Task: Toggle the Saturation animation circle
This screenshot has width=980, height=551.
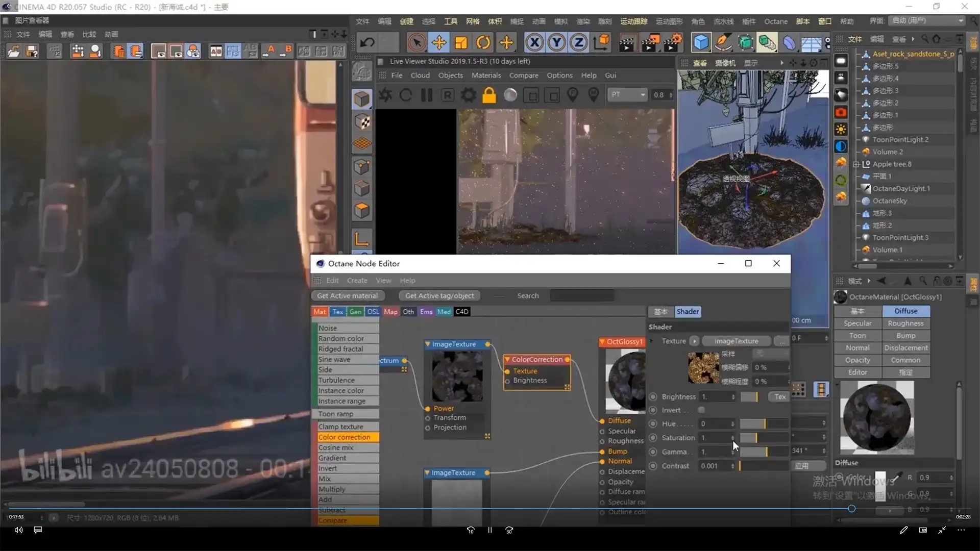Action: pyautogui.click(x=653, y=438)
